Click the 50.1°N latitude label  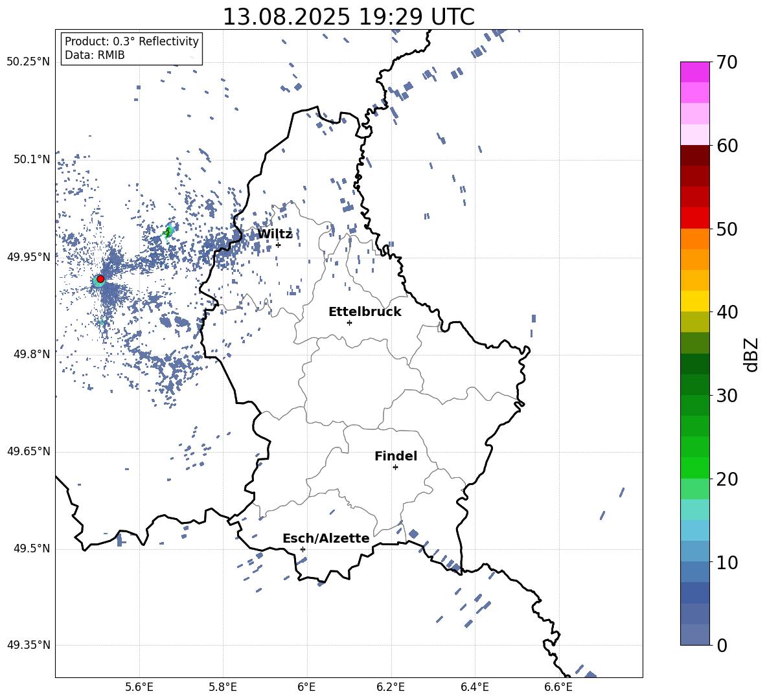[x=32, y=159]
